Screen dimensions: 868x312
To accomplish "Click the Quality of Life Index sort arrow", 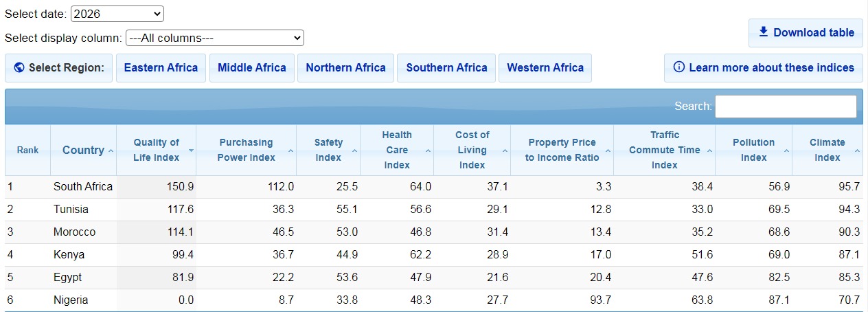I will click(191, 151).
